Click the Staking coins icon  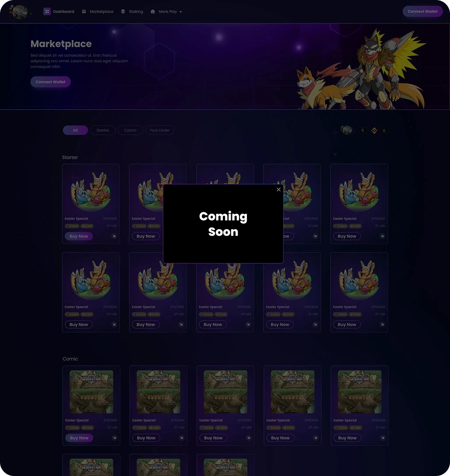(x=123, y=11)
